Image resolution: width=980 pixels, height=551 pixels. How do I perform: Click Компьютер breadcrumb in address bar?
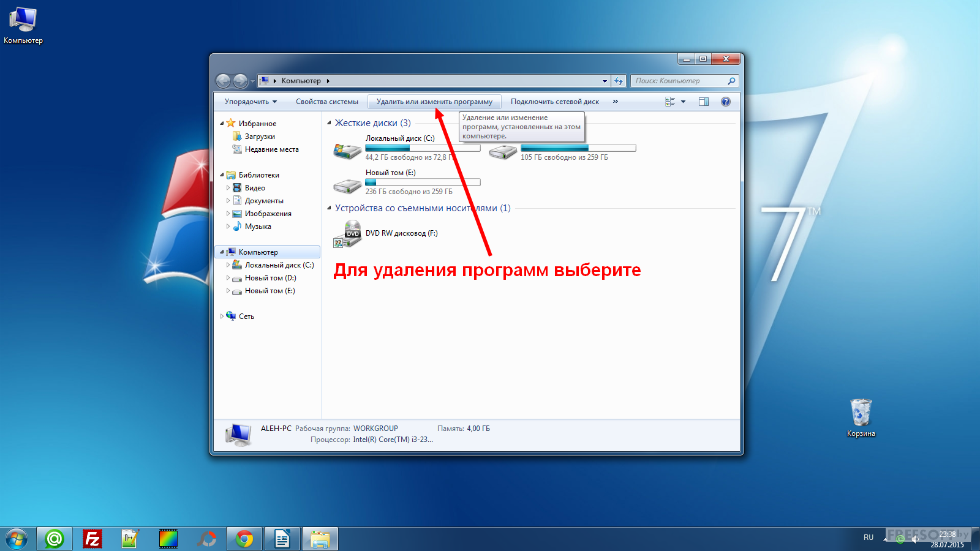301,81
